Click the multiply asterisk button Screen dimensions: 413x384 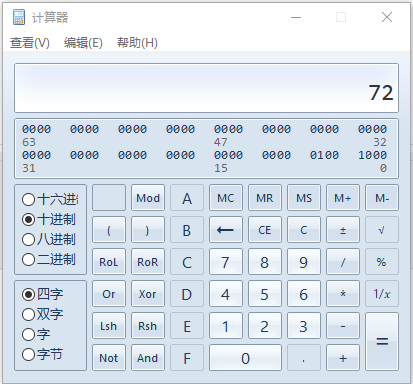[343, 294]
